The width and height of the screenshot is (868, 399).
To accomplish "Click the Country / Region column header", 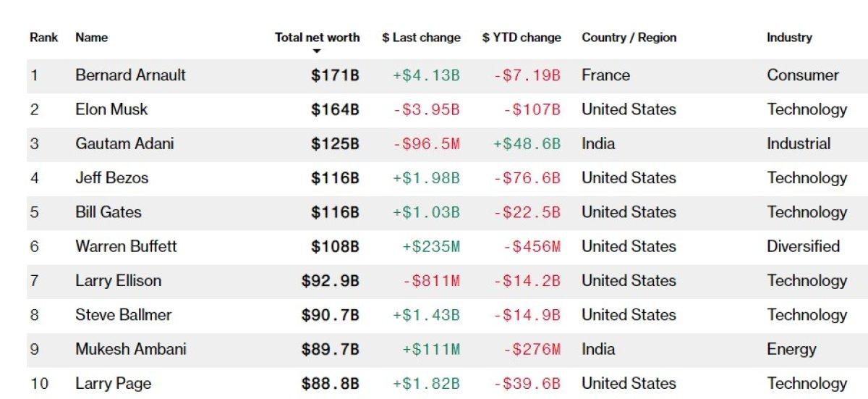I will (x=629, y=38).
